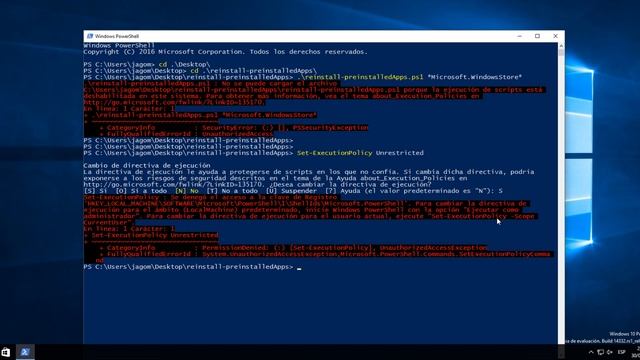The image size is (640, 360).
Task: Click the 'exponerse a los riesgos de seguridad' line
Action: 275,178
